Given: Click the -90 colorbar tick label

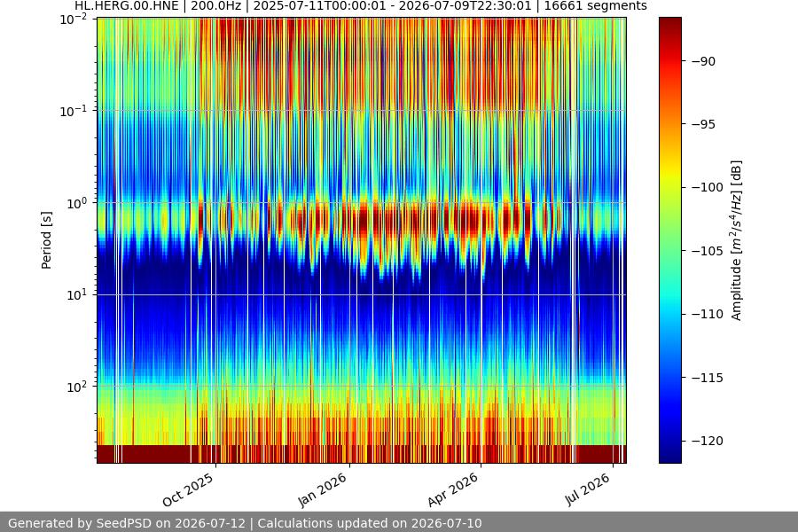Looking at the screenshot, I should pyautogui.click(x=703, y=61).
